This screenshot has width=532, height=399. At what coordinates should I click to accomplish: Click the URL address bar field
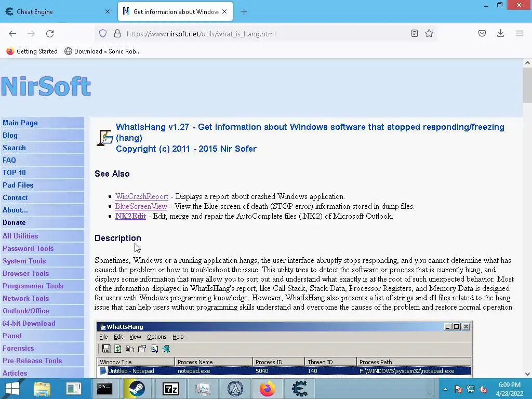(265, 34)
